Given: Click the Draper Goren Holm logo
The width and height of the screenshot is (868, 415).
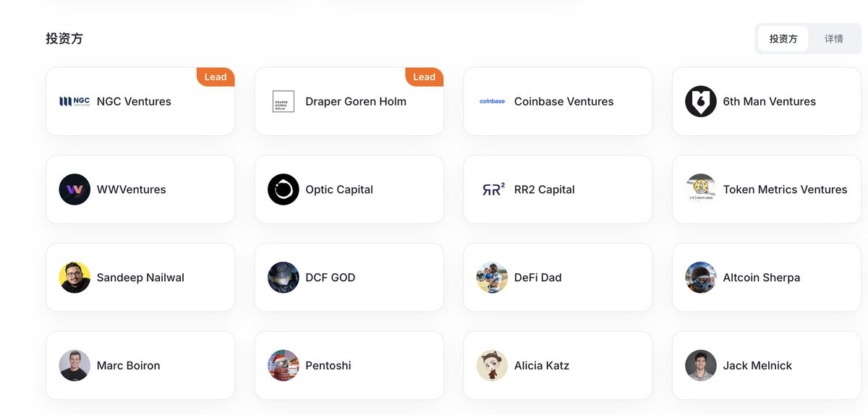Looking at the screenshot, I should pos(284,101).
